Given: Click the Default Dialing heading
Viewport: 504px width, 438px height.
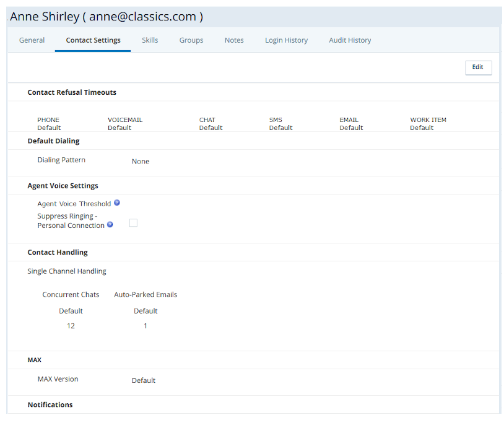Looking at the screenshot, I should click(53, 141).
